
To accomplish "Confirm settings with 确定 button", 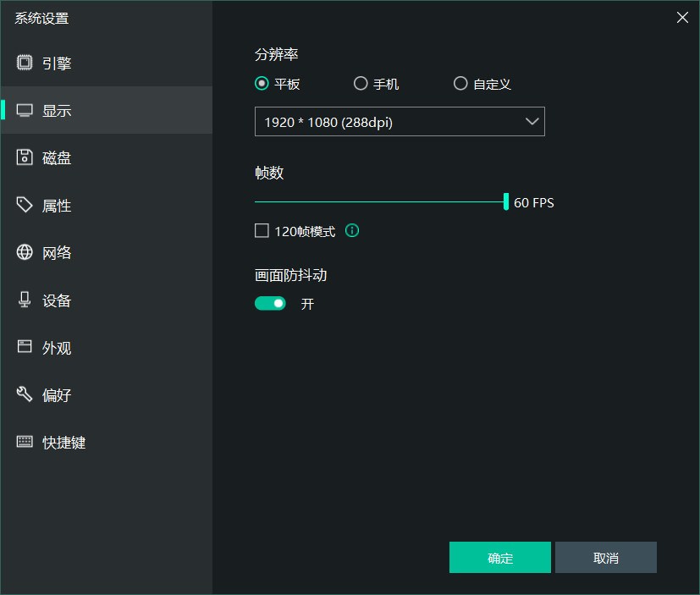I will pyautogui.click(x=500, y=558).
